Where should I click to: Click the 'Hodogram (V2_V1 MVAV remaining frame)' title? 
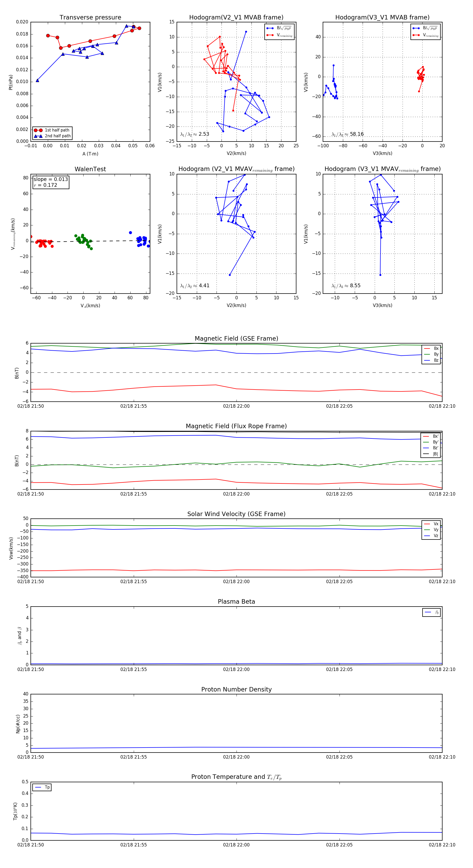[236, 169]
